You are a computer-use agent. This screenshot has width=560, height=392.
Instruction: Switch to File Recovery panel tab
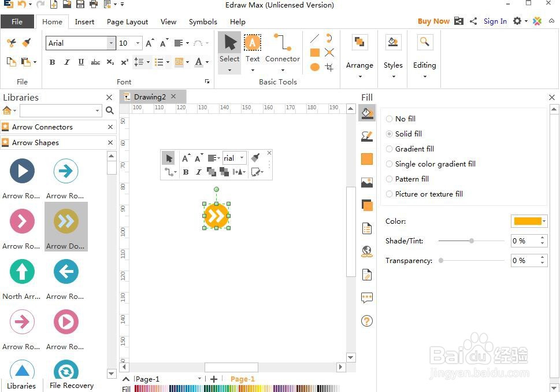tap(72, 385)
